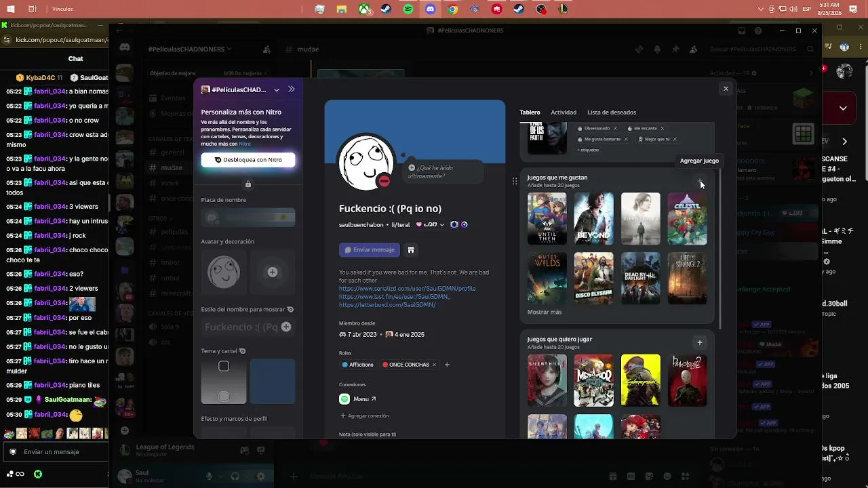
Task: Focus the Buscar #PelículasCHADNONERS search box
Action: click(x=760, y=49)
